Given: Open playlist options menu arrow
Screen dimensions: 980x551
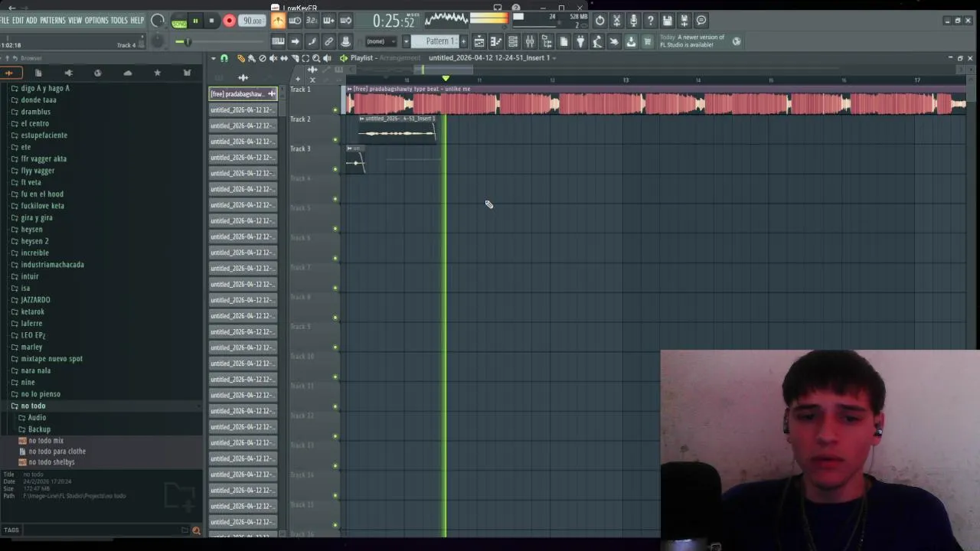Looking at the screenshot, I should 213,58.
